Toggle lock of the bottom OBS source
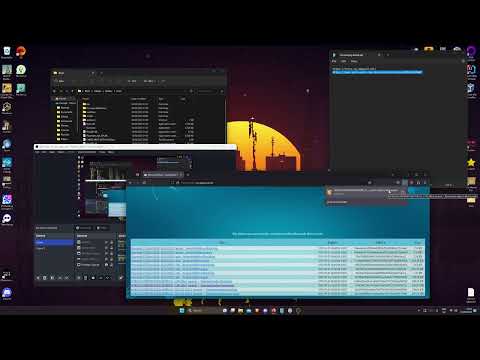The image size is (480, 360). point(112,265)
